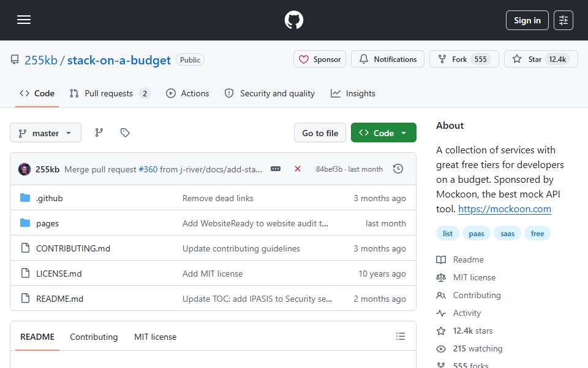Open pull request #360 link

click(x=148, y=169)
